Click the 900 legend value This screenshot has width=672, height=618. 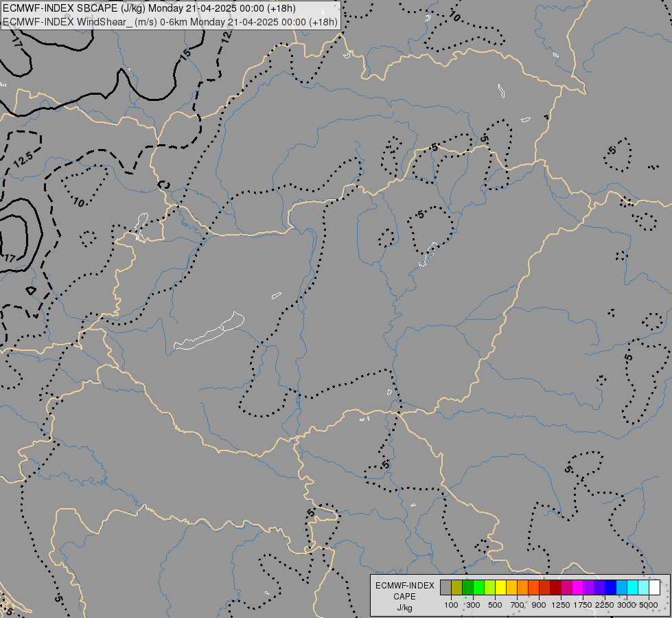(x=539, y=605)
